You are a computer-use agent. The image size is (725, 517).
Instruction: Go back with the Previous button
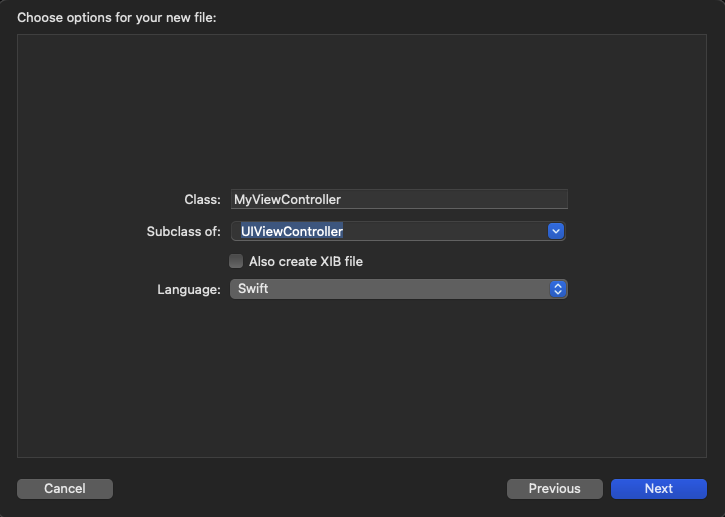coord(554,488)
